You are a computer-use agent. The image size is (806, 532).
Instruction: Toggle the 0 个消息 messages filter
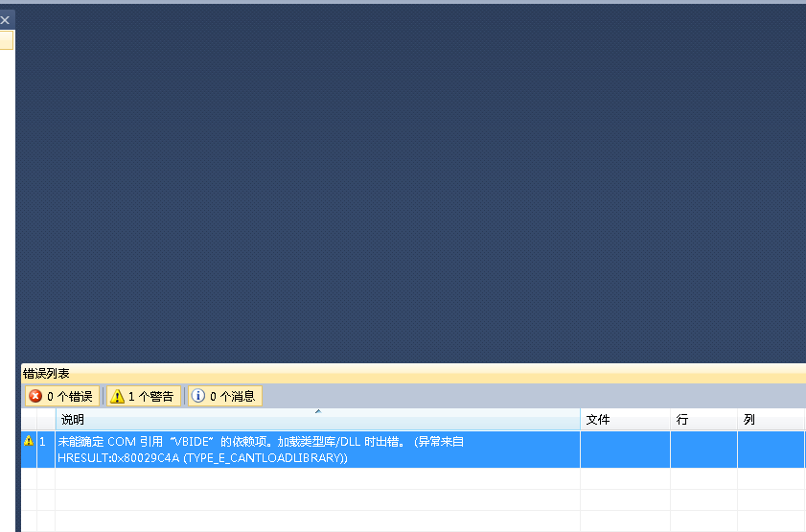pos(225,396)
